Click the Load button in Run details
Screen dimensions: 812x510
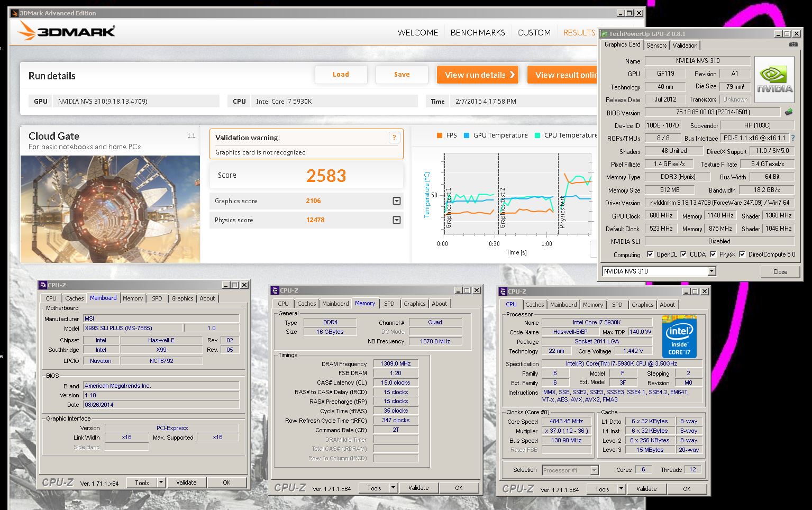(x=341, y=75)
